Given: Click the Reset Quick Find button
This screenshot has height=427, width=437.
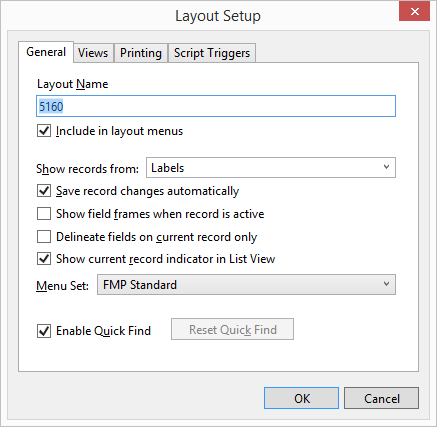Looking at the screenshot, I should tap(232, 329).
